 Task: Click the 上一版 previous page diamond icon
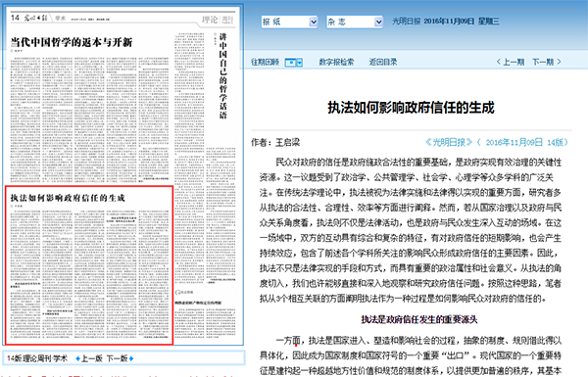click(x=77, y=359)
